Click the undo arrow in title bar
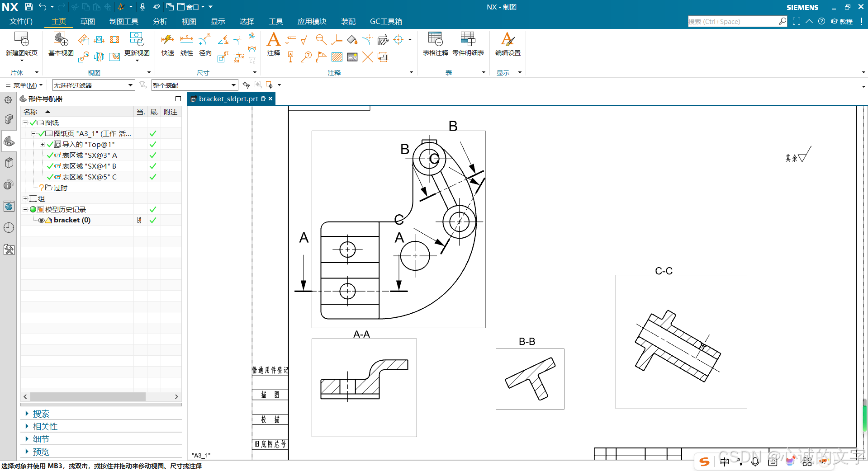Image resolution: width=868 pixels, height=471 pixels. tap(43, 7)
